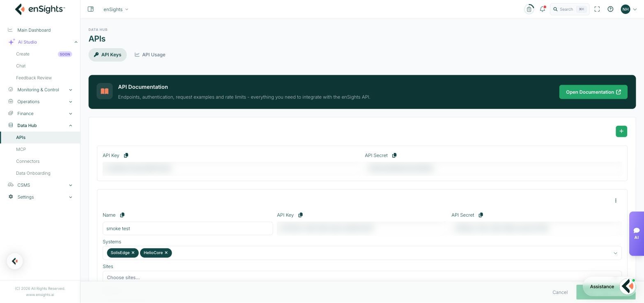
Task: Open the NH user avatar menu
Action: click(625, 9)
